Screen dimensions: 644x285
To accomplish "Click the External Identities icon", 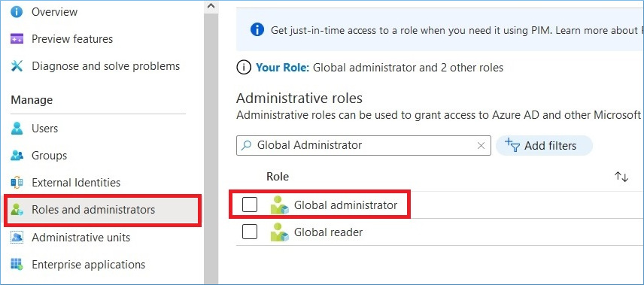I will pyautogui.click(x=17, y=182).
